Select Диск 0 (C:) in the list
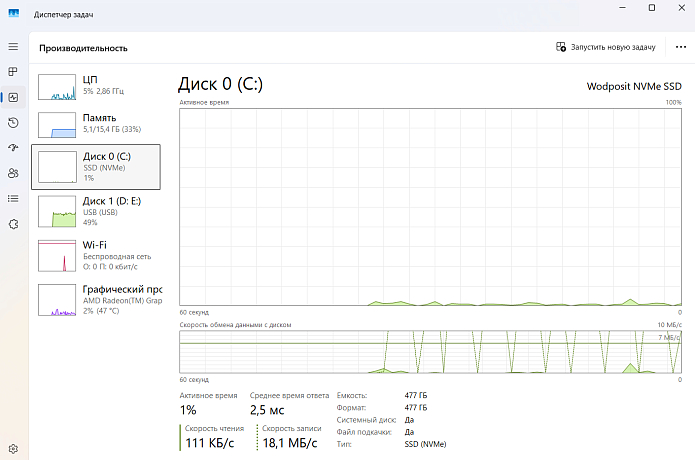This screenshot has height=460, width=695. point(97,166)
